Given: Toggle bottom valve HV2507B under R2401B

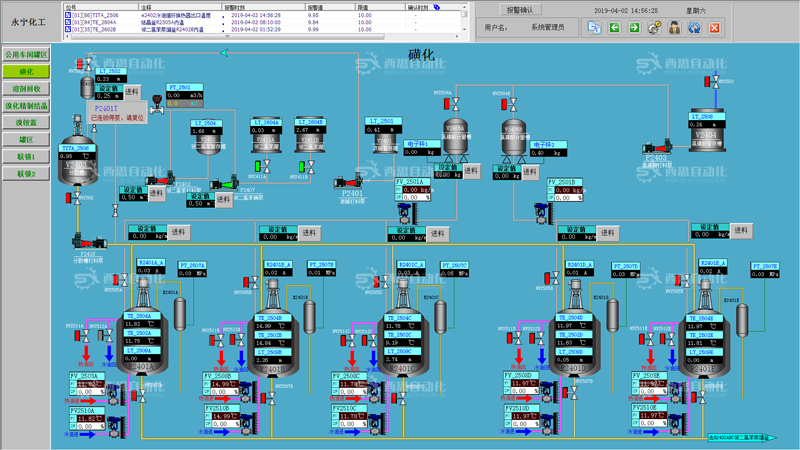Looking at the screenshot, I should pyautogui.click(x=268, y=398).
